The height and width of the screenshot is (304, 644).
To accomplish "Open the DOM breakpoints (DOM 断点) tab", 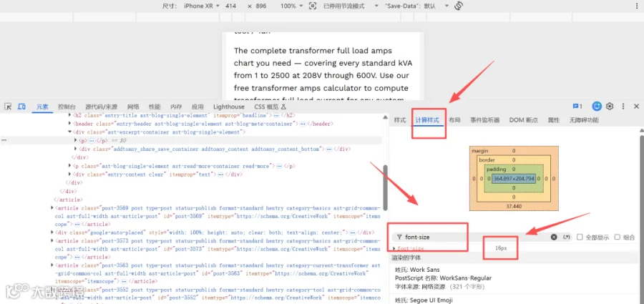I will [x=523, y=120].
